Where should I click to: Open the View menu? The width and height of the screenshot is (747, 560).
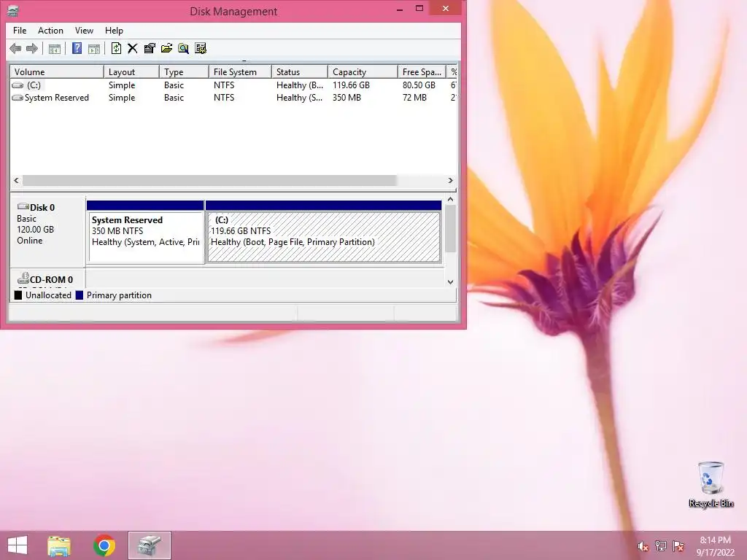coord(84,31)
